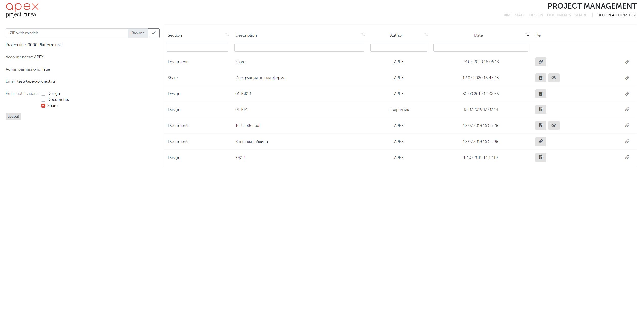Open the BIM menu item
This screenshot has width=644, height=335.
coord(507,15)
